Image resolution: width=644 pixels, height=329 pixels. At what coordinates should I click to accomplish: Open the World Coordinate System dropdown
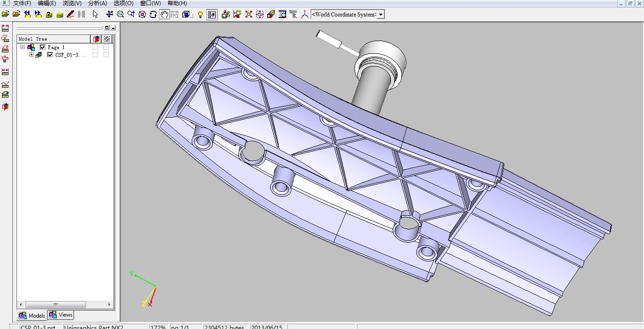[381, 15]
